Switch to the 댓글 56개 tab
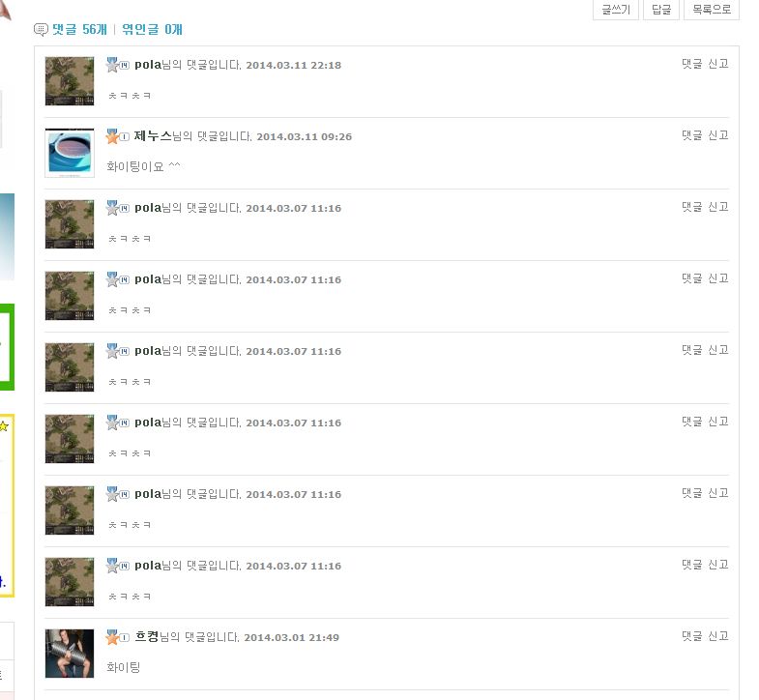 [x=79, y=30]
